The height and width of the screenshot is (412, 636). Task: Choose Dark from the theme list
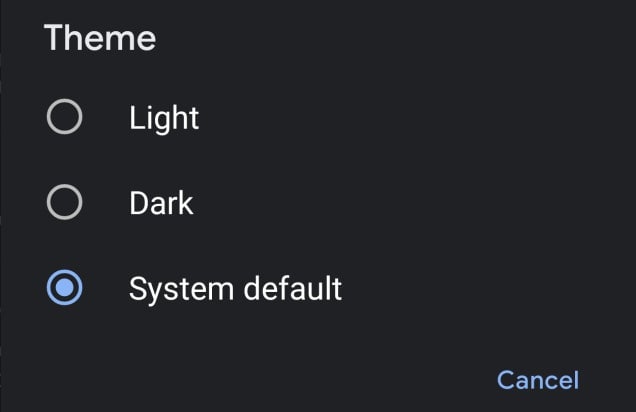coord(161,204)
